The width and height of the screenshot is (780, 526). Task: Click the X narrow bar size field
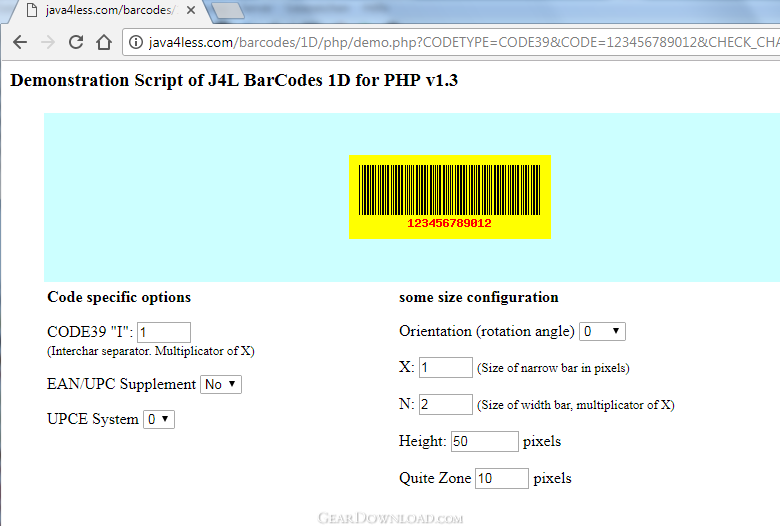tap(446, 367)
